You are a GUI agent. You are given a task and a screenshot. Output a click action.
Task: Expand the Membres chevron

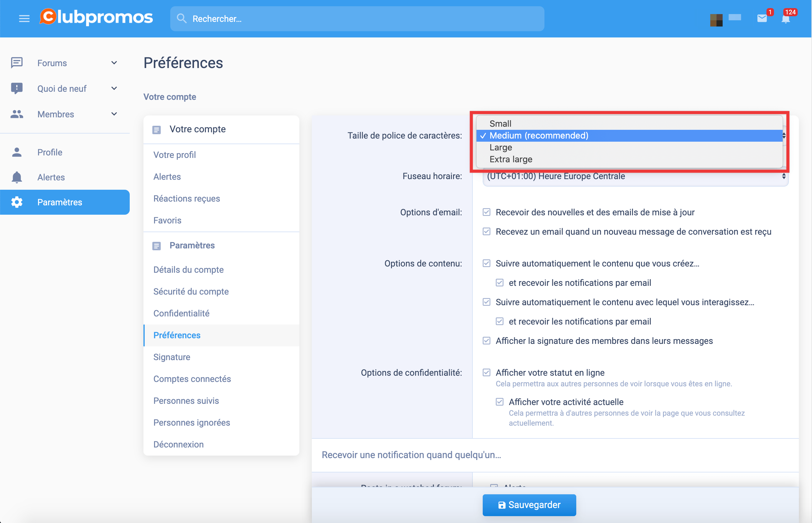point(114,114)
